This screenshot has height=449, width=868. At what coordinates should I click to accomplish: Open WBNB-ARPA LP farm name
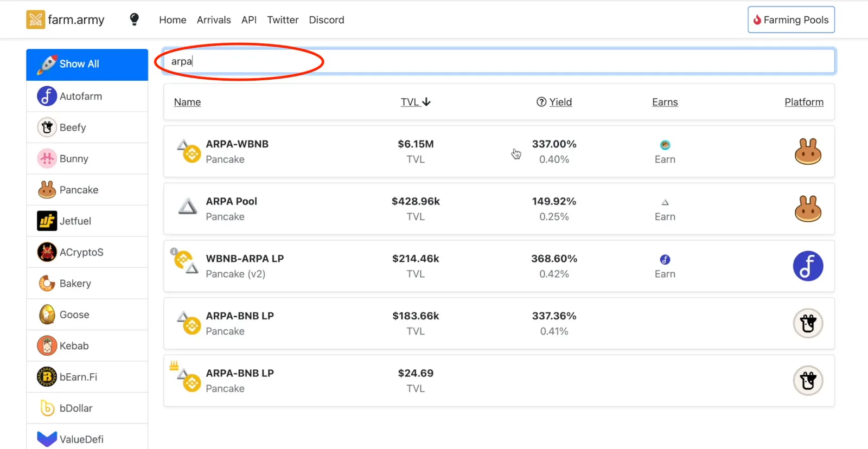[245, 258]
